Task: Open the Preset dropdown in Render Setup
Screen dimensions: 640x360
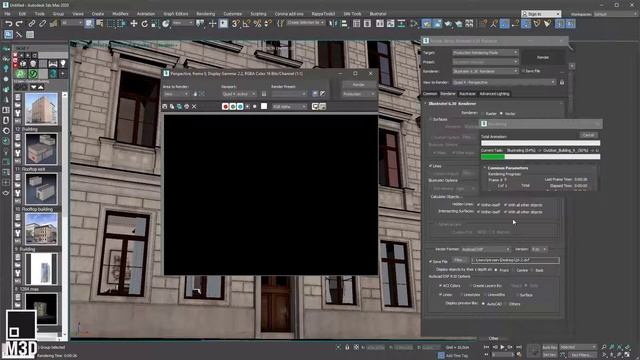Action: point(485,62)
